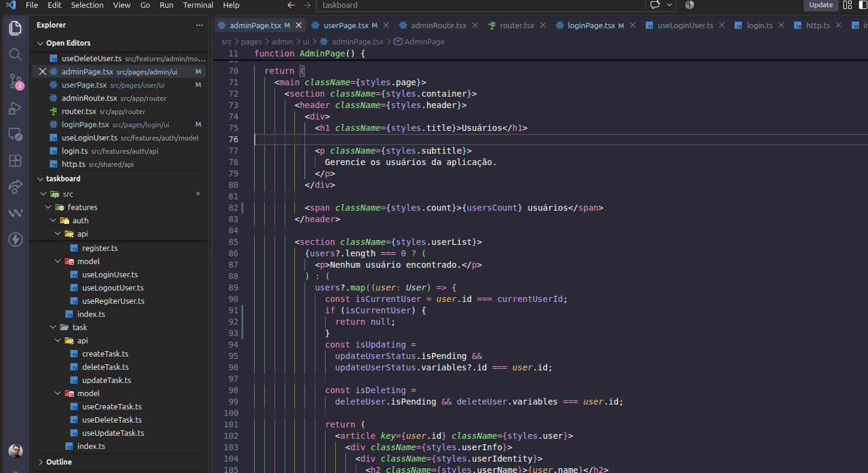Close adminPage.tsx in the Open Editors list
The image size is (868, 473).
42,71
